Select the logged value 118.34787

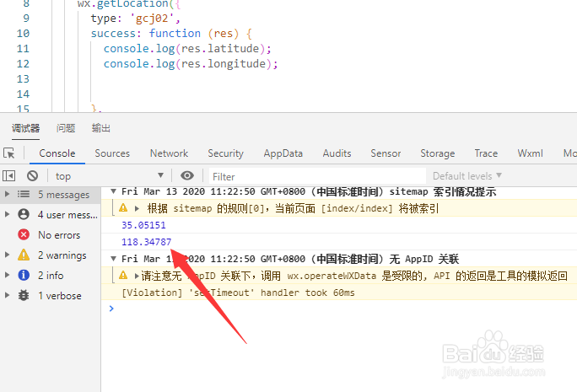point(147,242)
